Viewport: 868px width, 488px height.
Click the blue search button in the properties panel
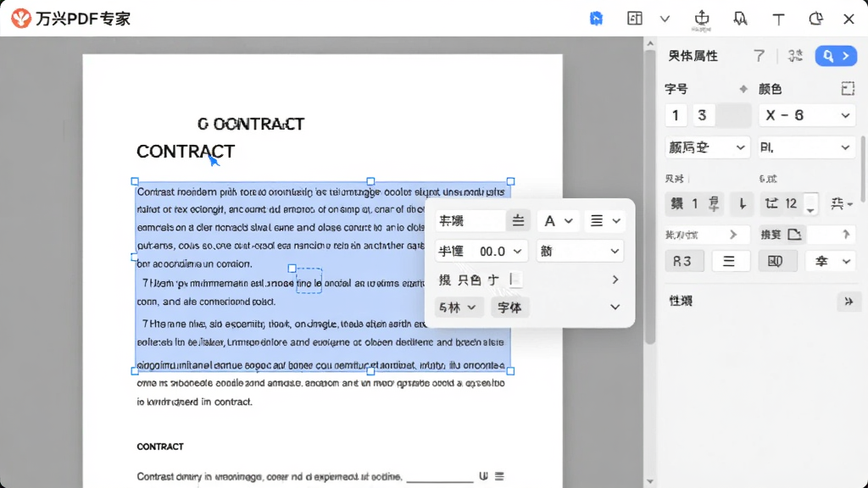[x=836, y=55]
